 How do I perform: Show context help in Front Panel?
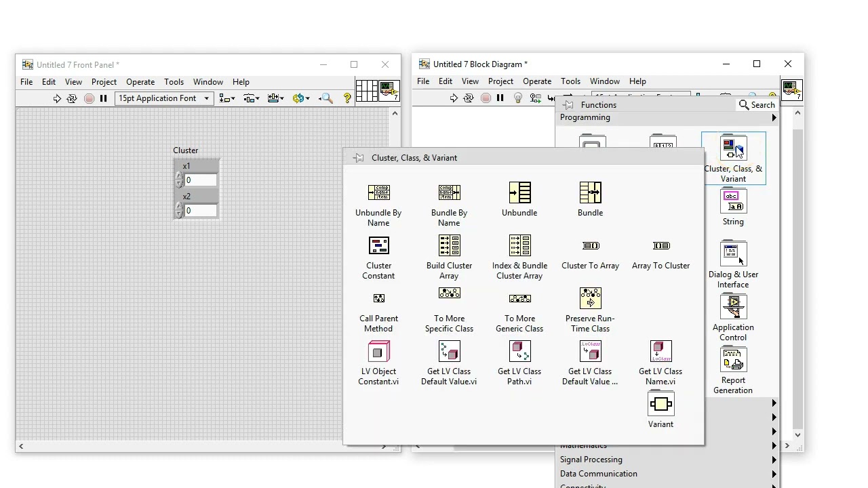(x=347, y=98)
